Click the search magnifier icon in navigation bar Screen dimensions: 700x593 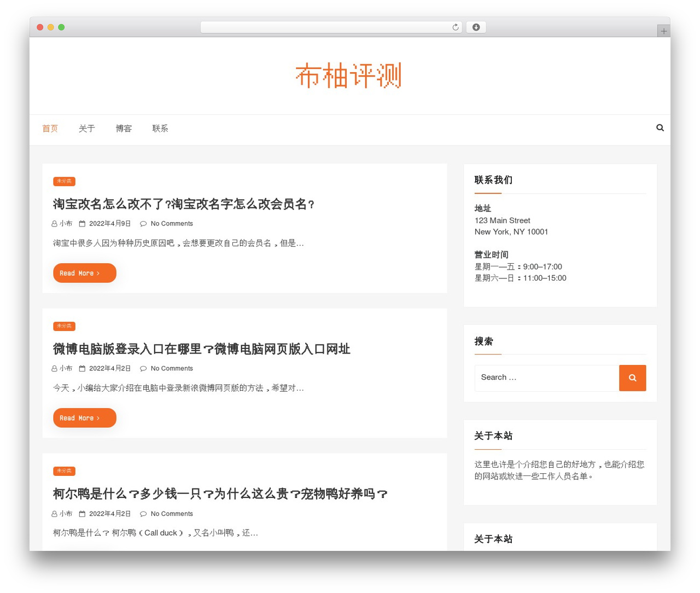(x=660, y=127)
